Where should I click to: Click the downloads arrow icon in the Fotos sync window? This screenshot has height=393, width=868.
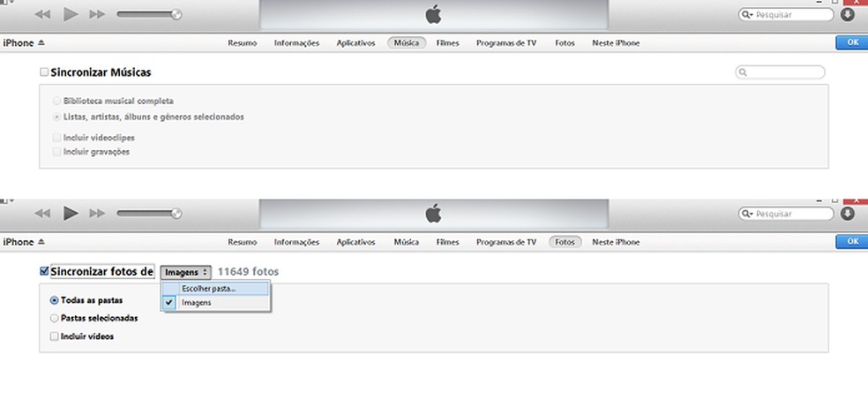coord(848,214)
